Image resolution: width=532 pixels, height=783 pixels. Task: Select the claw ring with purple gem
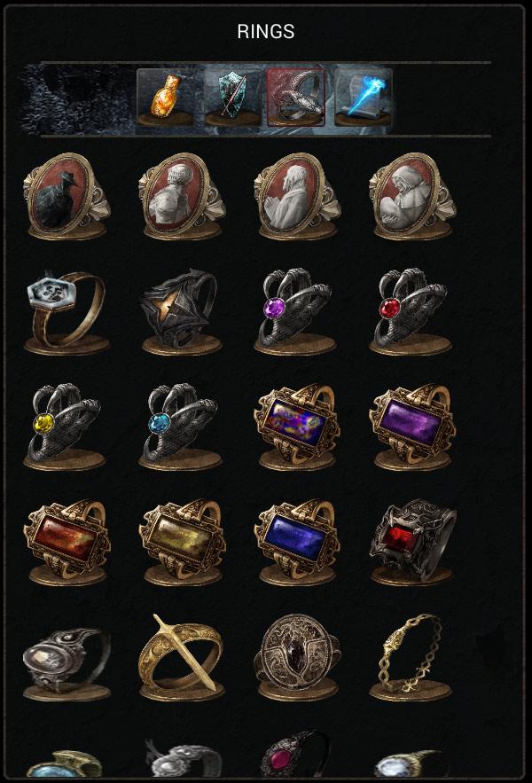pos(295,311)
